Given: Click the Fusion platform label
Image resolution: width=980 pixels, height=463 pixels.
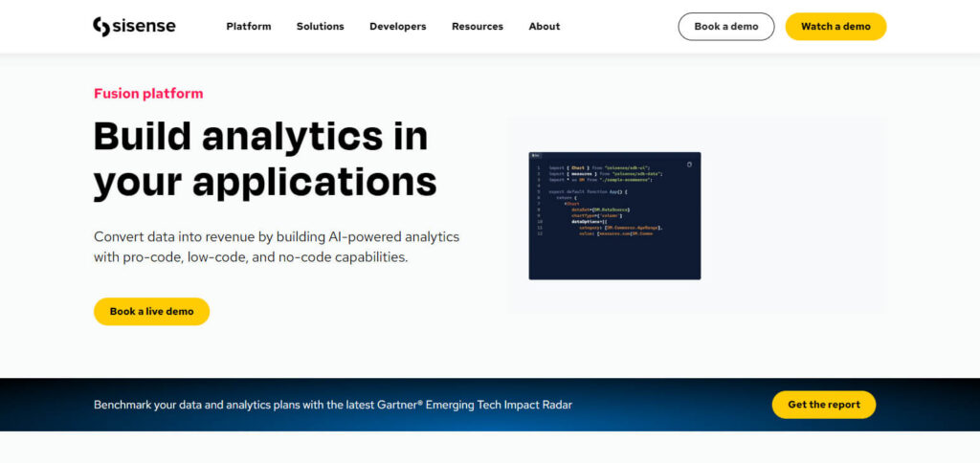Looking at the screenshot, I should point(148,94).
